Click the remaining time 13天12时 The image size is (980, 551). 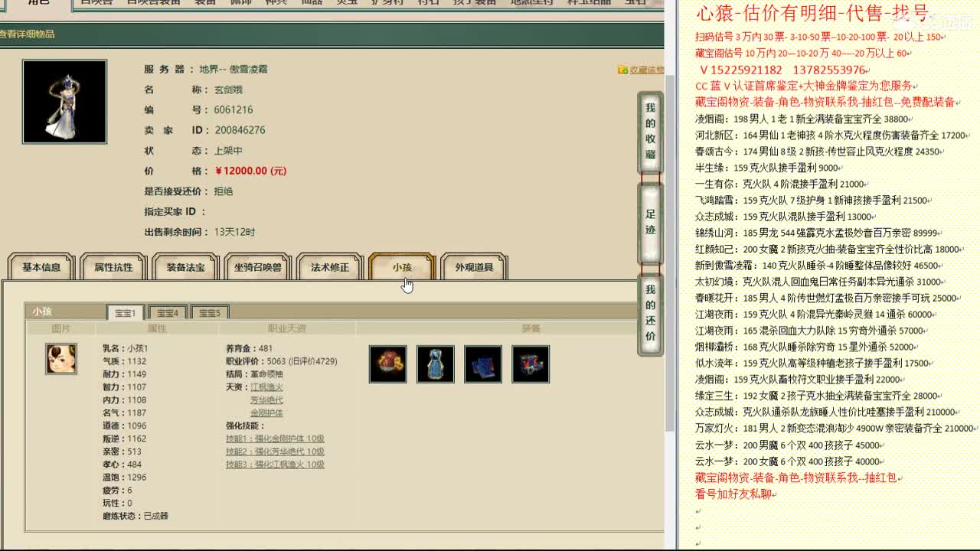234,232
